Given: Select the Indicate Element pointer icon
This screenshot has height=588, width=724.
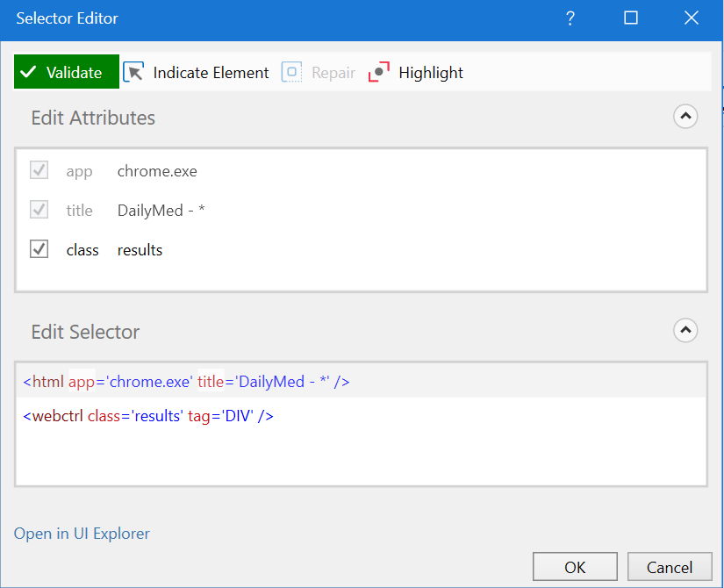Looking at the screenshot, I should click(x=133, y=71).
